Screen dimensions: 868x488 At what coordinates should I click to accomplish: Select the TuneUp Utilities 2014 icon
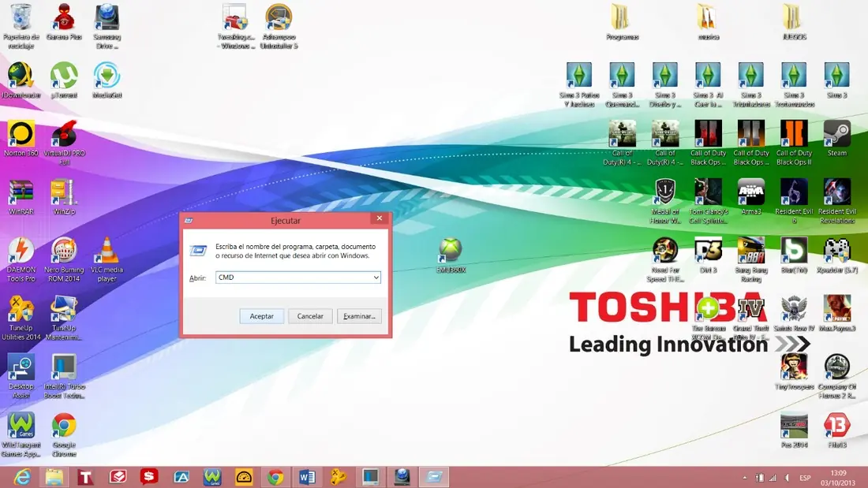21,318
